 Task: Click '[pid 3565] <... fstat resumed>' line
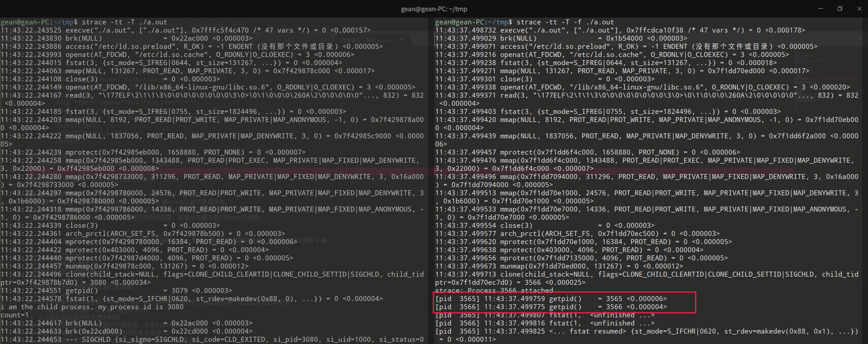647,335
